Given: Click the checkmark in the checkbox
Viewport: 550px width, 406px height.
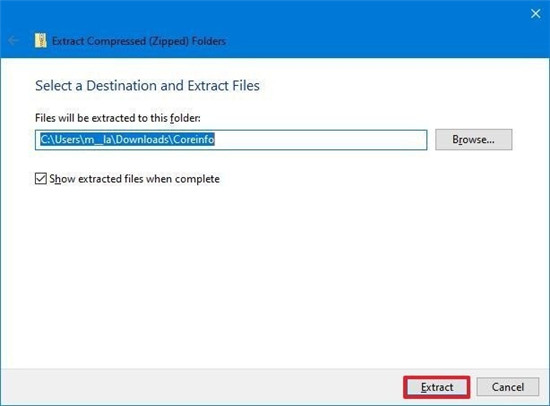Looking at the screenshot, I should pyautogui.click(x=41, y=179).
